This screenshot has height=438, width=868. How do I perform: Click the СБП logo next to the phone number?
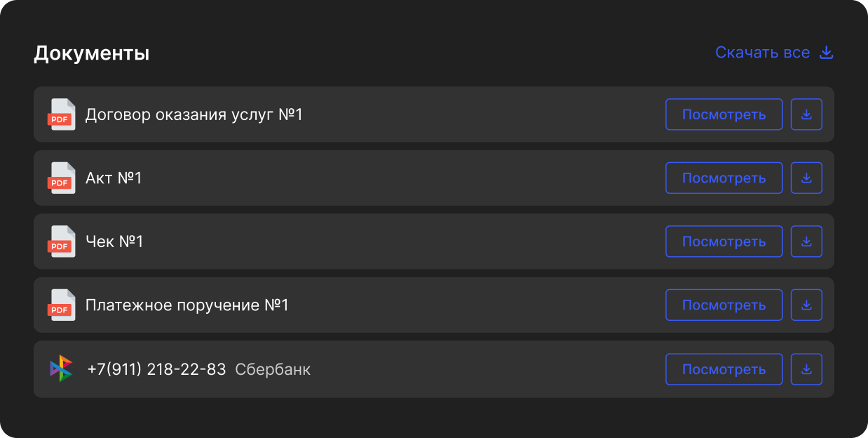point(62,369)
